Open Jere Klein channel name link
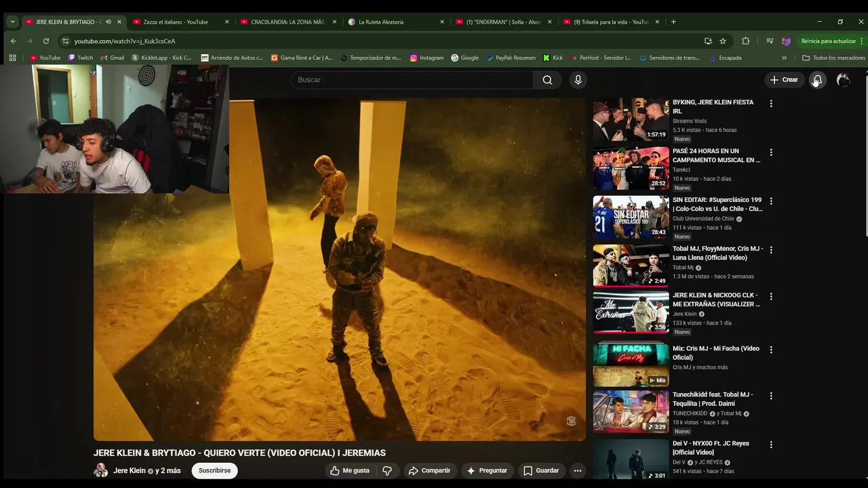The image size is (868, 488). point(130,470)
